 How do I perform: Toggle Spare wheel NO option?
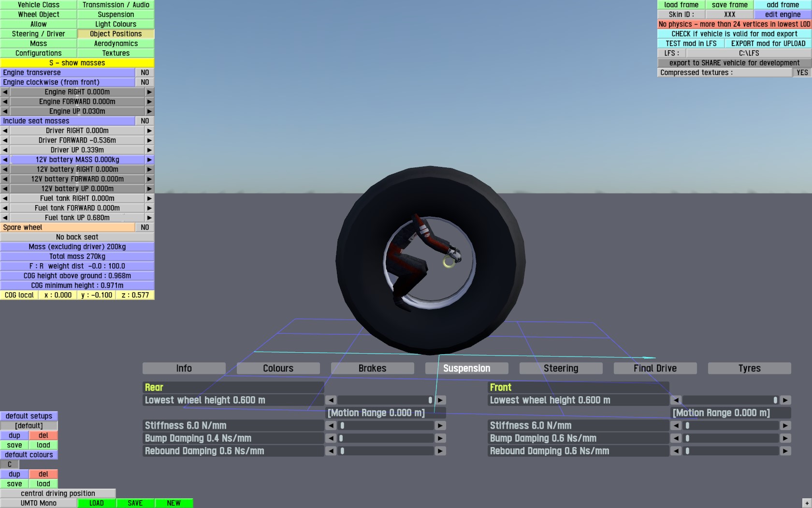145,227
